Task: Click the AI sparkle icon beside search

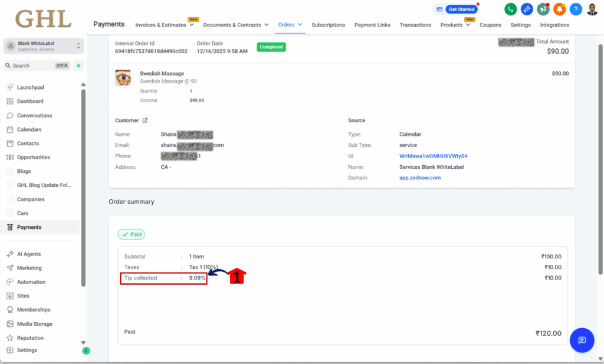Action: click(78, 65)
